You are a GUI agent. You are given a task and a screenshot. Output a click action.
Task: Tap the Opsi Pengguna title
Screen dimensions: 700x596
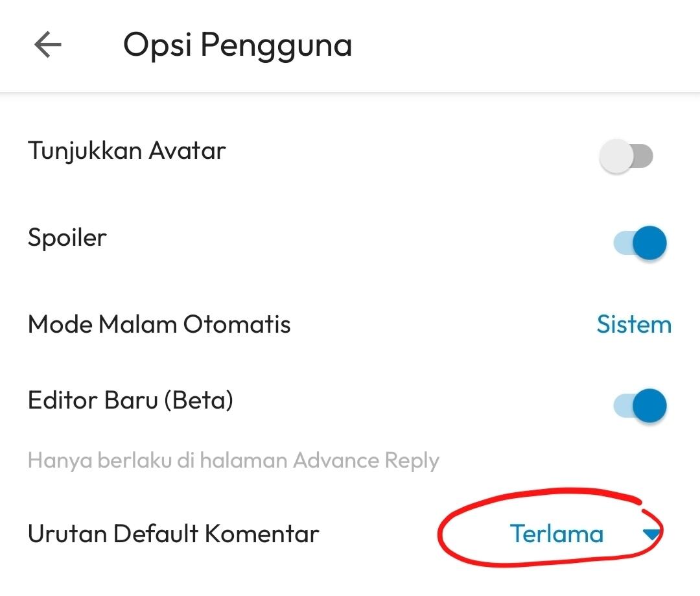(x=237, y=45)
